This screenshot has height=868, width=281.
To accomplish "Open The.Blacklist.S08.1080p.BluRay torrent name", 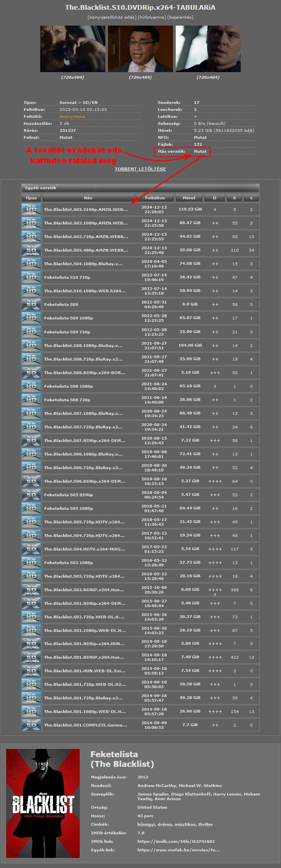I will pos(84,345).
